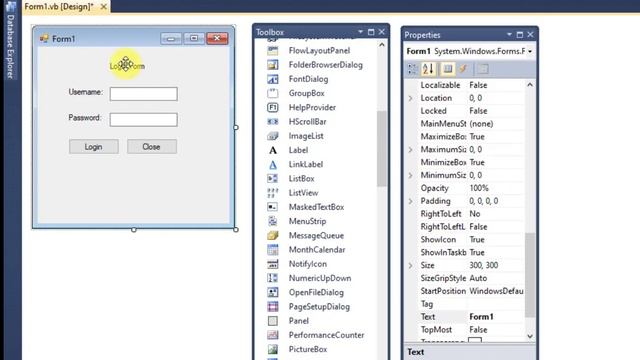Select the StartPosition property row
The image size is (640, 360).
pyautogui.click(x=471, y=291)
